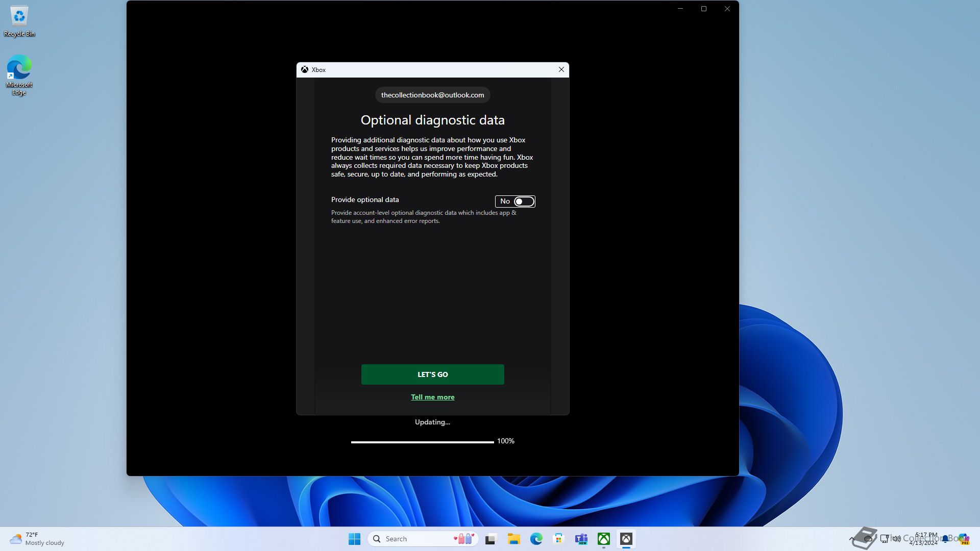Click the taskbar Search box
This screenshot has height=551, width=980.
[423, 539]
